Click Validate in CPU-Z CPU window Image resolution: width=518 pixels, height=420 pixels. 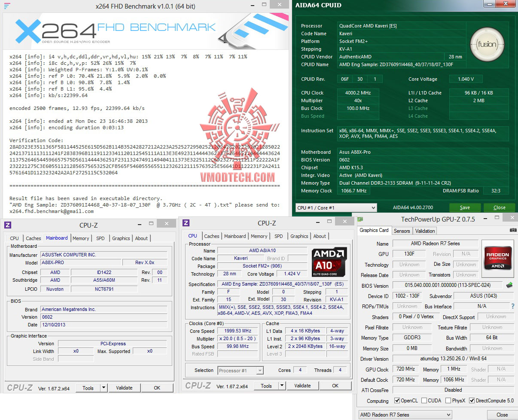coord(302,386)
